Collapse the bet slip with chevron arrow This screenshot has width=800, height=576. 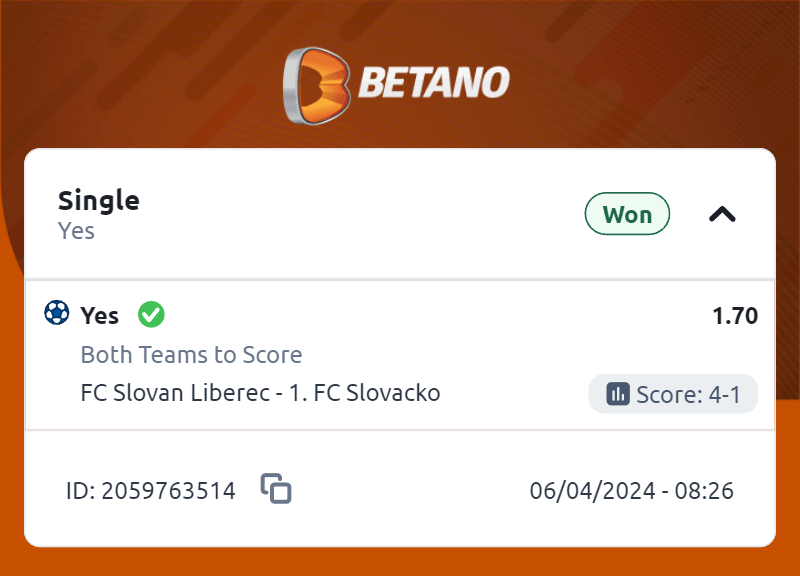click(x=722, y=214)
